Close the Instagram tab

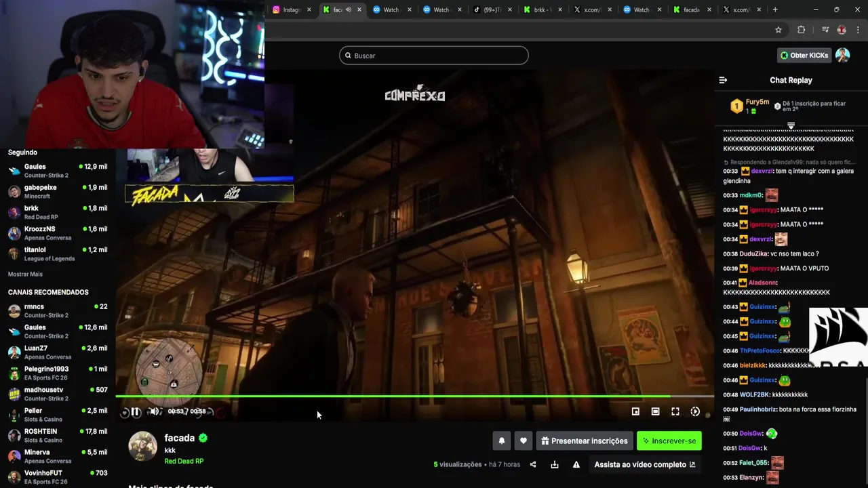[x=309, y=9]
